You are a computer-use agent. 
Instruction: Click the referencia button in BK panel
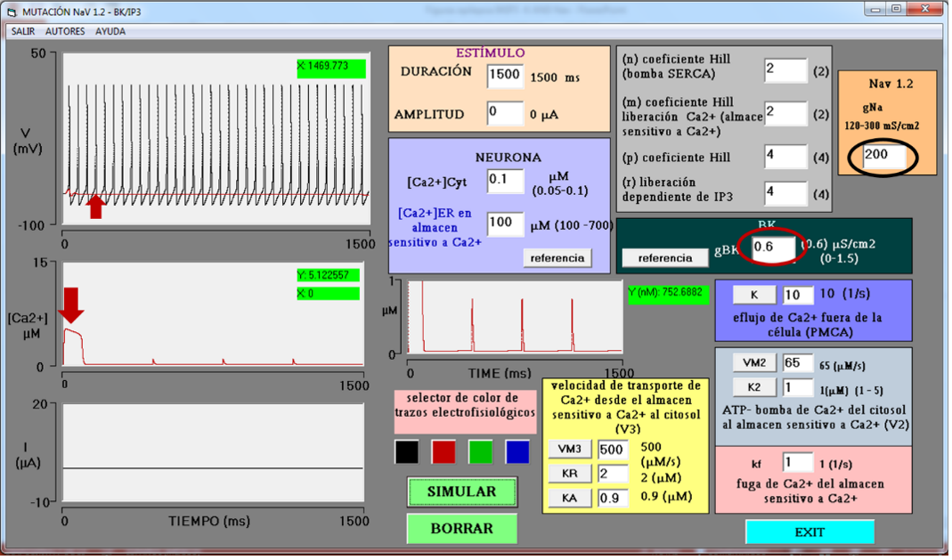[x=665, y=257]
